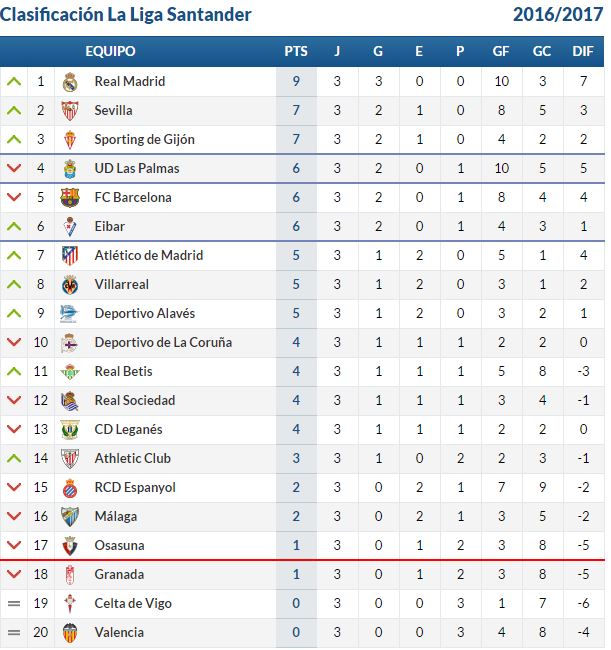
Task: Click the equals sign beside Celta de Vigo
Action: [x=14, y=604]
